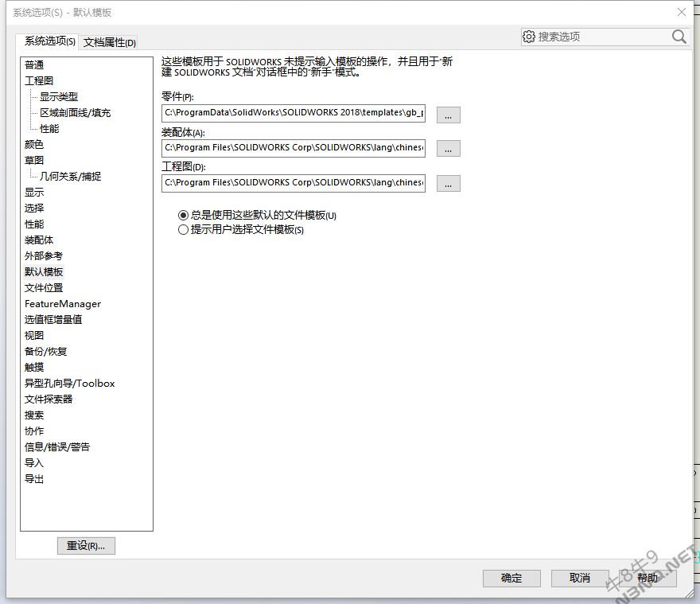Browse for 工程图 template file
700x604 pixels.
[x=448, y=183]
